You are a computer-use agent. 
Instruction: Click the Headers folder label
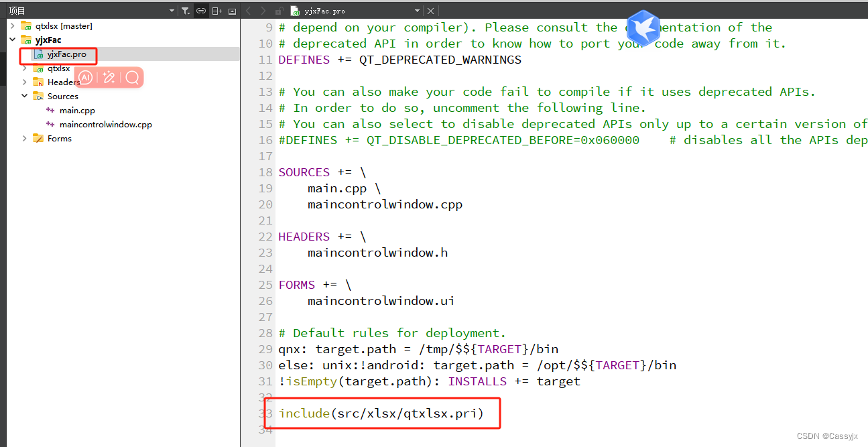point(64,82)
